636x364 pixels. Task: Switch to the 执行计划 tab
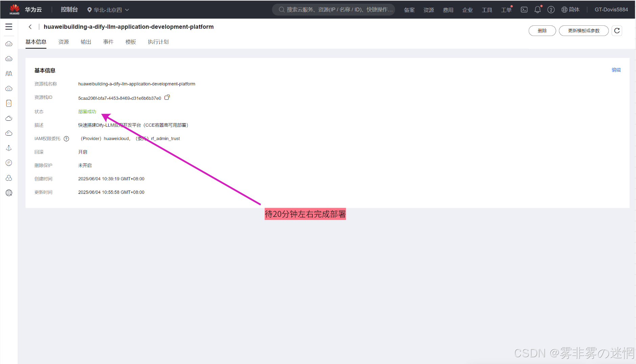pyautogui.click(x=158, y=42)
